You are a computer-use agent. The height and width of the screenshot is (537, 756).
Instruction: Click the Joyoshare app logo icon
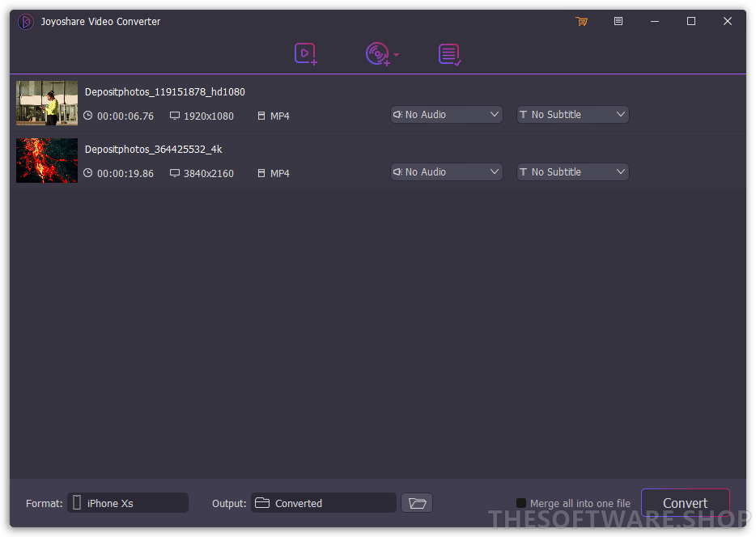coord(26,22)
